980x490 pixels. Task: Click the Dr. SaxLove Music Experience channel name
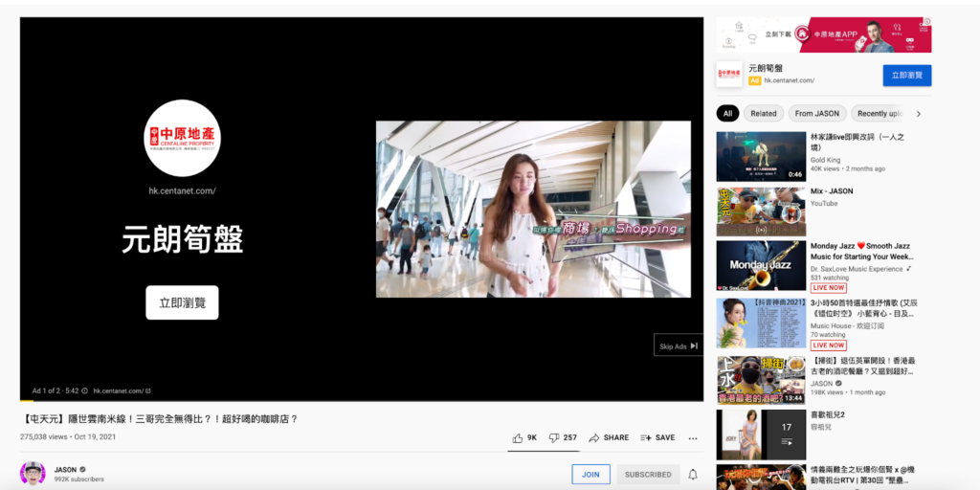click(x=857, y=269)
